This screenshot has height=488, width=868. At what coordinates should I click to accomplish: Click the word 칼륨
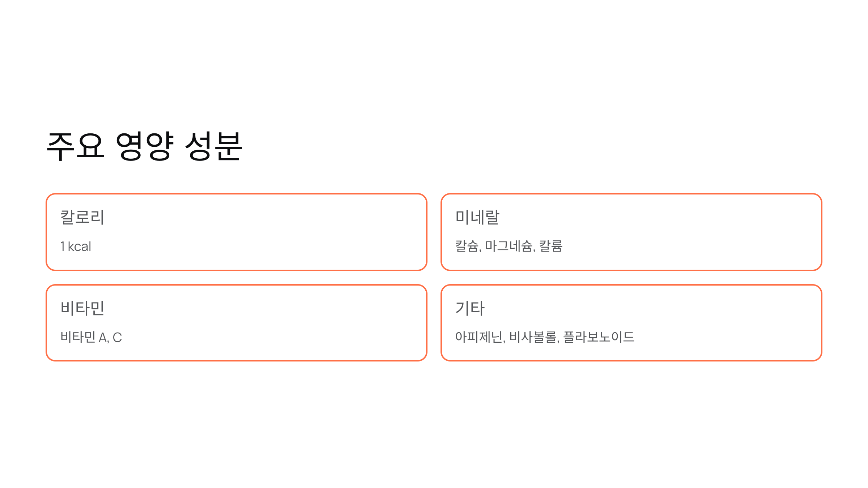(x=551, y=246)
